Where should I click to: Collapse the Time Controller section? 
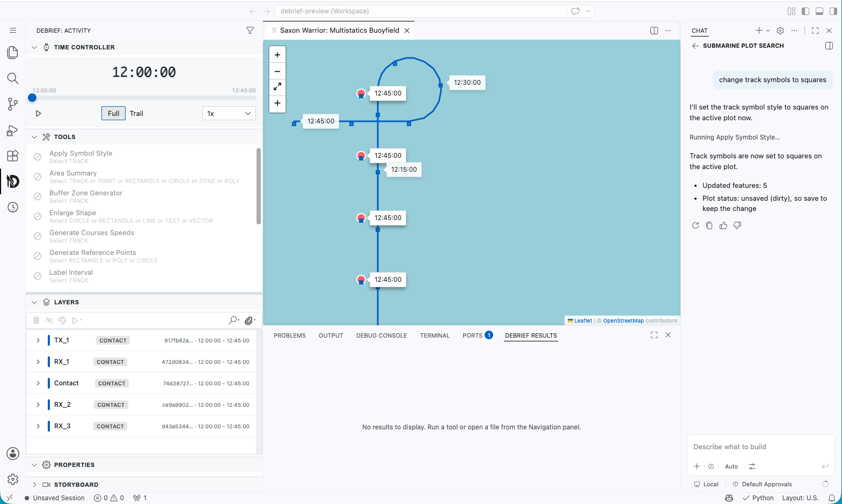[34, 47]
